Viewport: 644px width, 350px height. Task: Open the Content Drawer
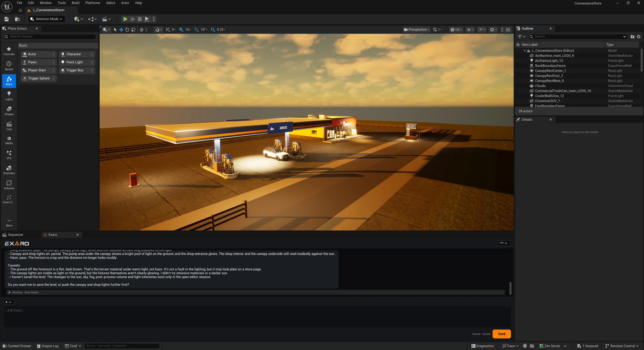[x=17, y=346]
